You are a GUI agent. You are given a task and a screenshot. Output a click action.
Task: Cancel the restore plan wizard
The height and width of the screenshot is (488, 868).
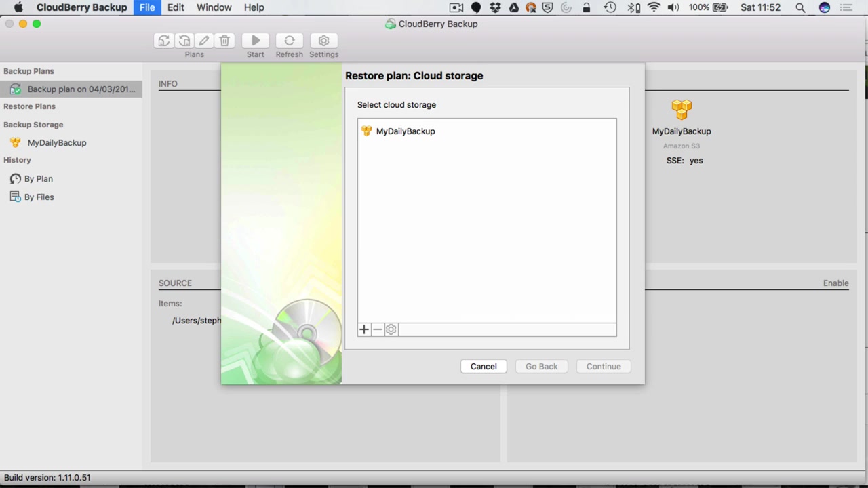point(484,367)
